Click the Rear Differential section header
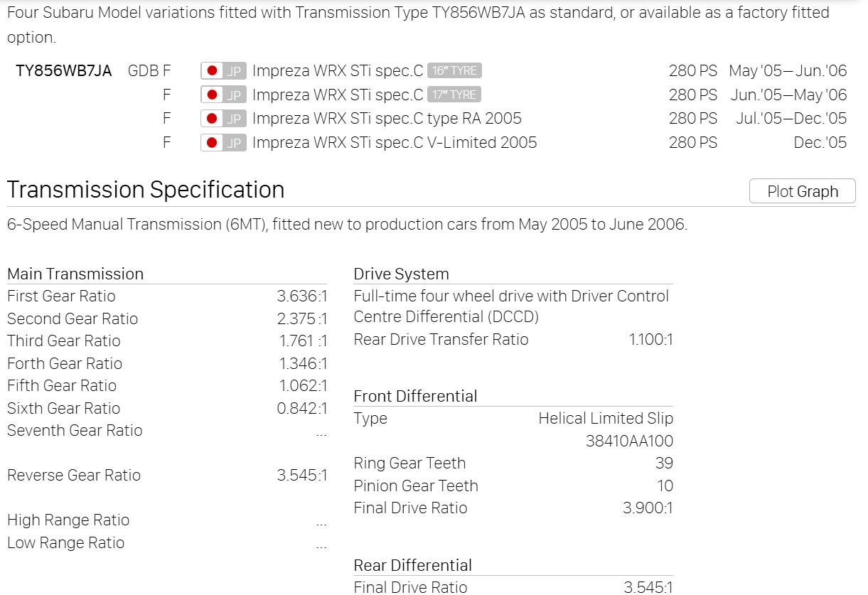This screenshot has height=595, width=868. point(412,566)
